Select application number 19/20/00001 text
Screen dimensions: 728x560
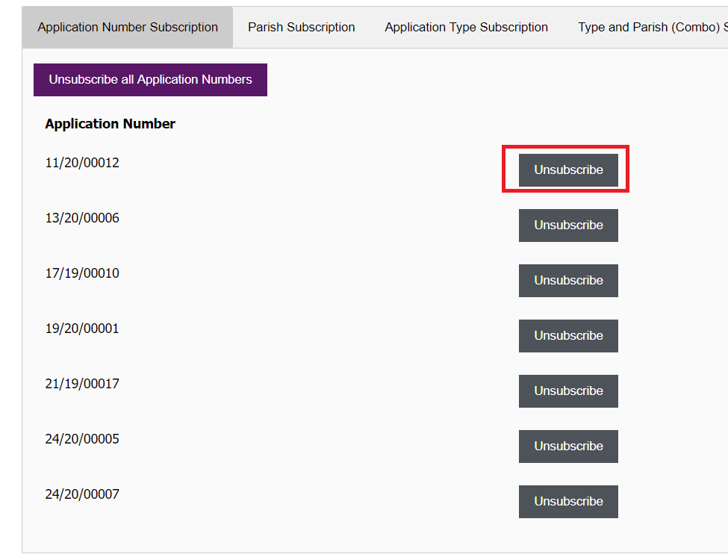pos(82,329)
